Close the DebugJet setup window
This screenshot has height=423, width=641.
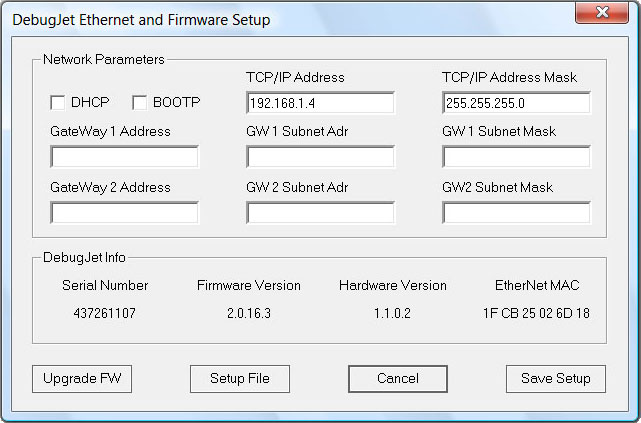tap(602, 12)
